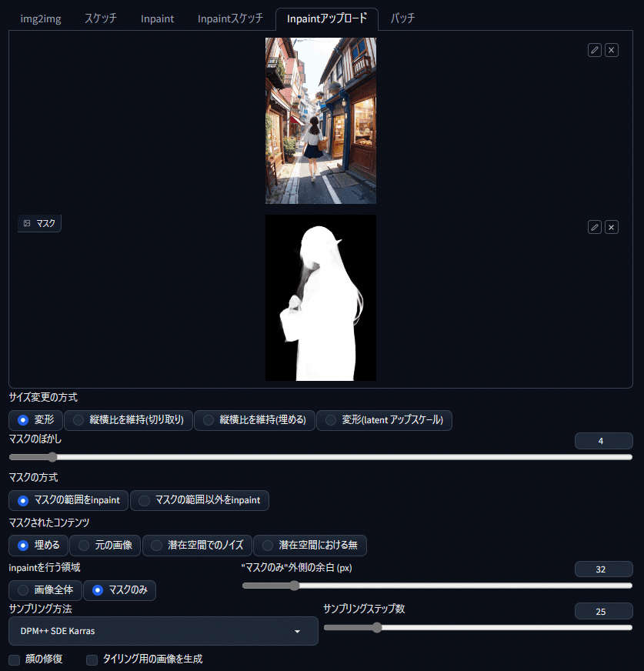Open the DPM++ SDE Karras sampler dropdown

tap(162, 629)
